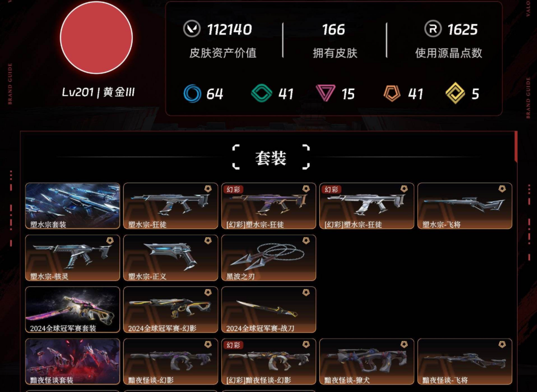Select the 塑水宗-骇灵 skin card
537x392 pixels.
[x=73, y=258]
